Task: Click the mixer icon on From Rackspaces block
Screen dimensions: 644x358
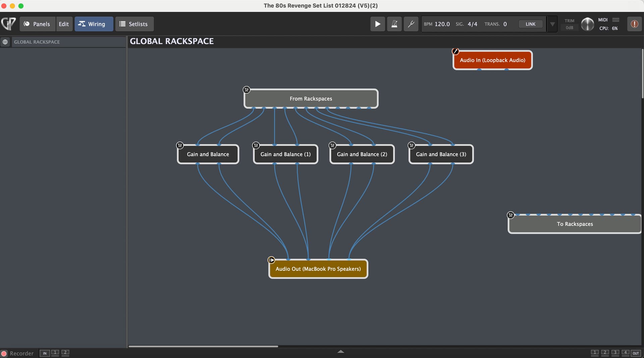Action: [247, 90]
